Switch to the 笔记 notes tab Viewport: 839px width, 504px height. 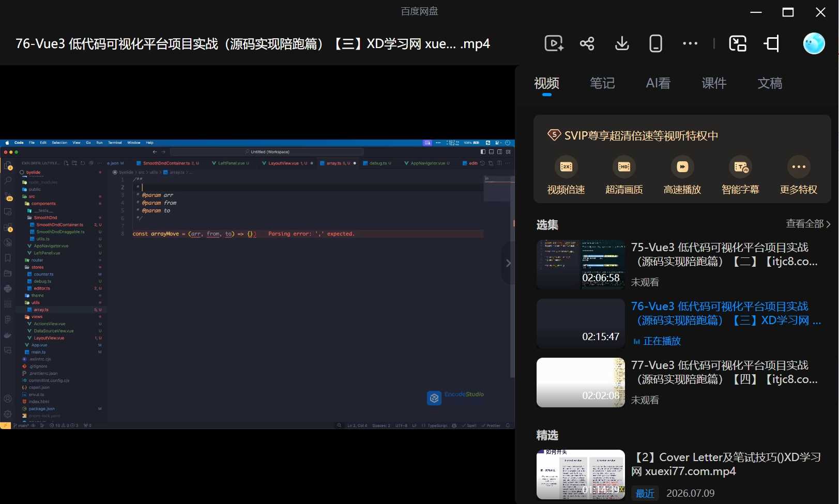click(x=602, y=83)
